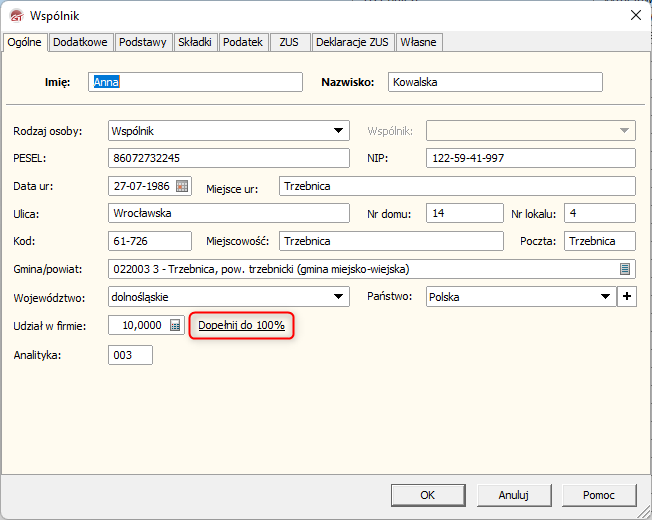Open calculator icon in Udział w firmie
The image size is (652, 520).
[175, 325]
